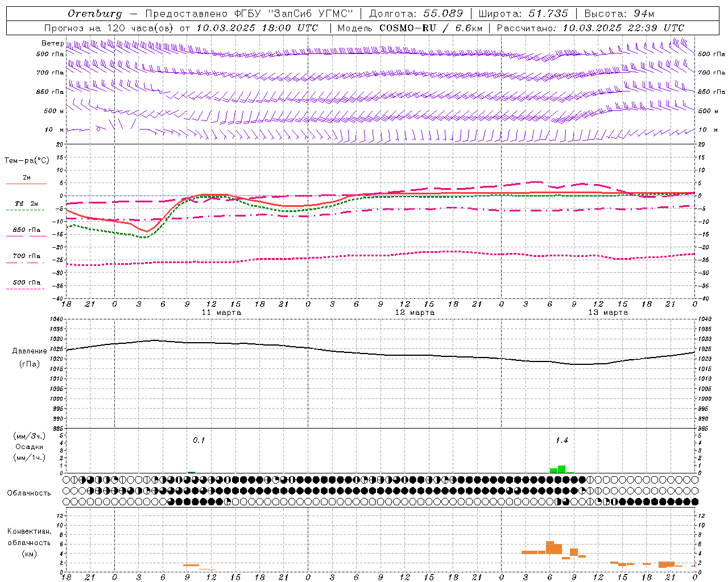The width and height of the screenshot is (728, 582).
Task: Click the '850 гПа' temperature legend entry
Action: tap(26, 230)
